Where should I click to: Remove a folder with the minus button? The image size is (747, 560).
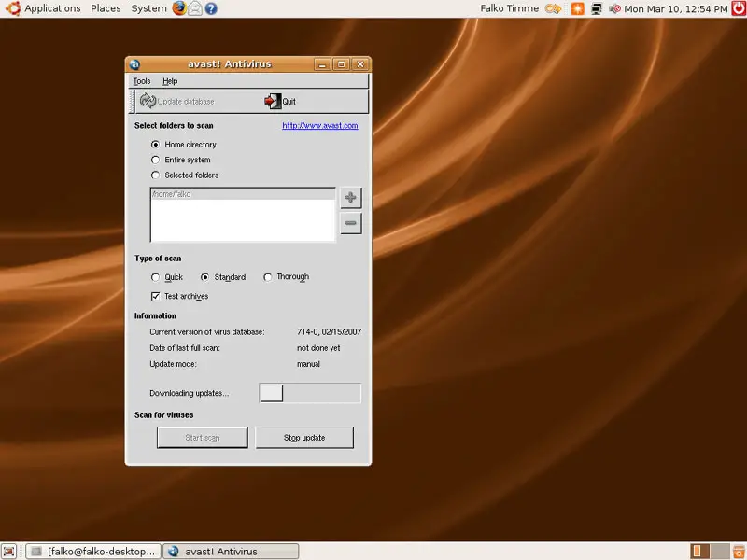pos(351,223)
